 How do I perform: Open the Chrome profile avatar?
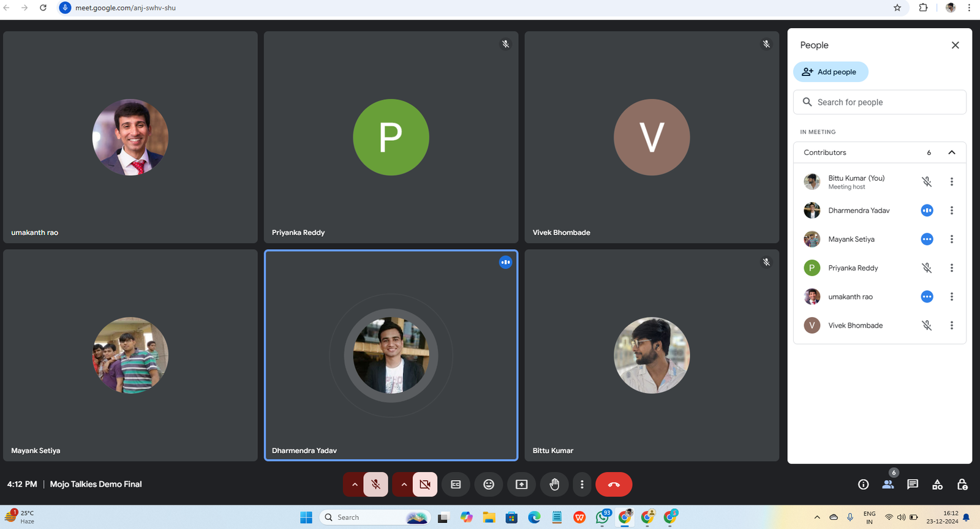click(951, 8)
